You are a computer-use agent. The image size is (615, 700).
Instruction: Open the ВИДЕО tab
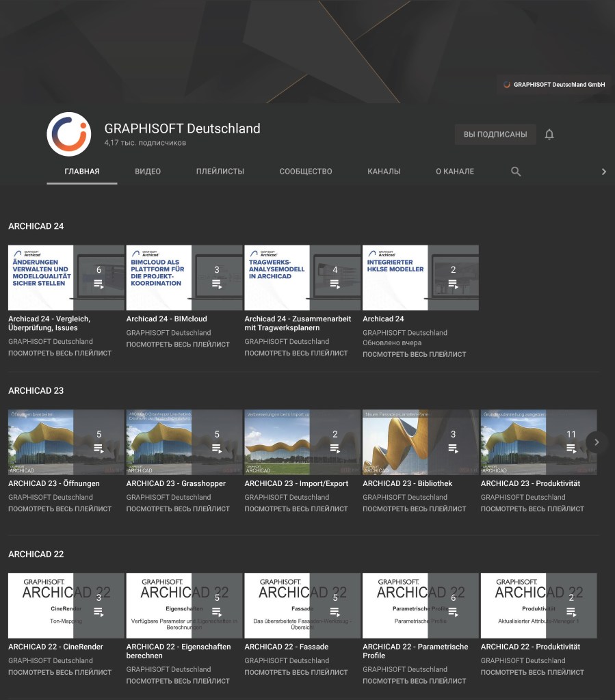148,172
